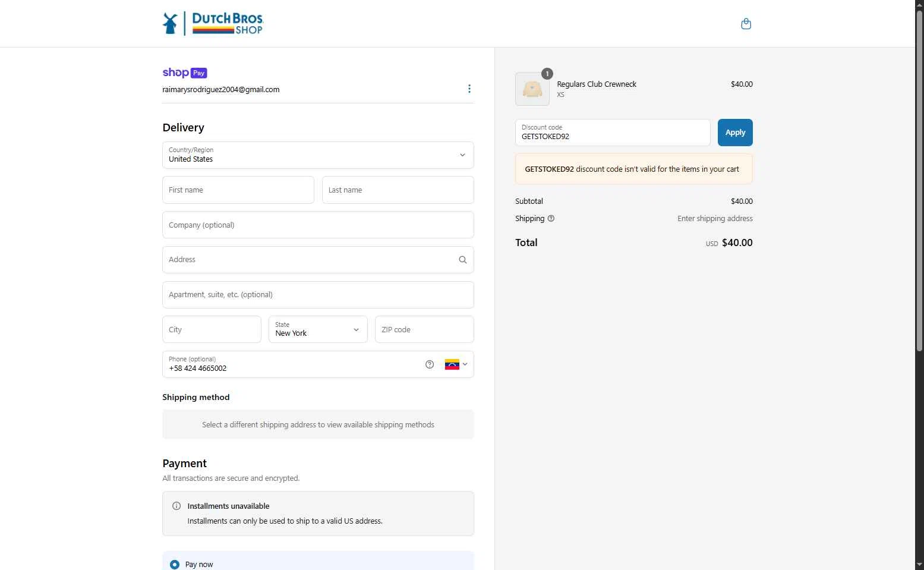Click the phone field help question icon
924x570 pixels.
430,364
